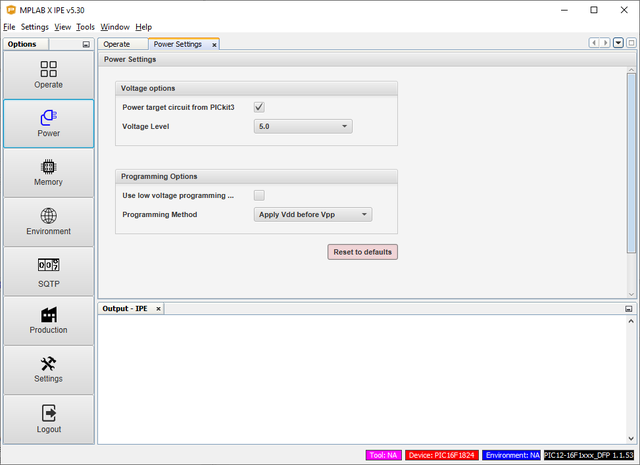The width and height of the screenshot is (640, 465).
Task: Open the View menu
Action: click(x=62, y=27)
